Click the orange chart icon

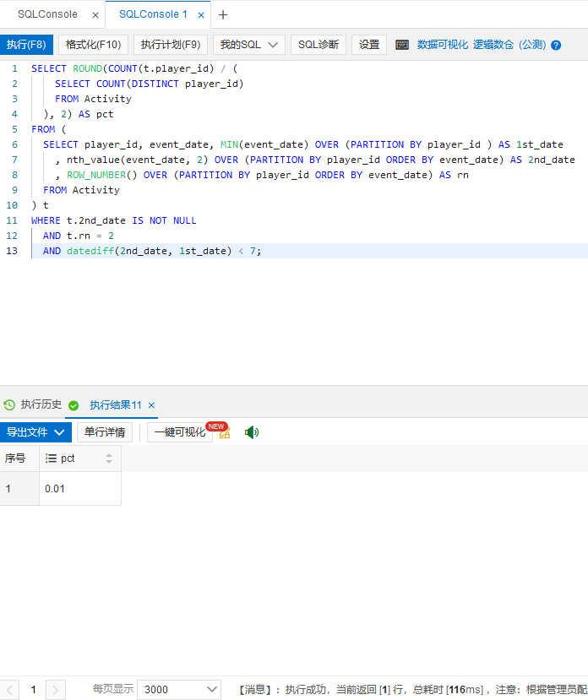pos(225,433)
